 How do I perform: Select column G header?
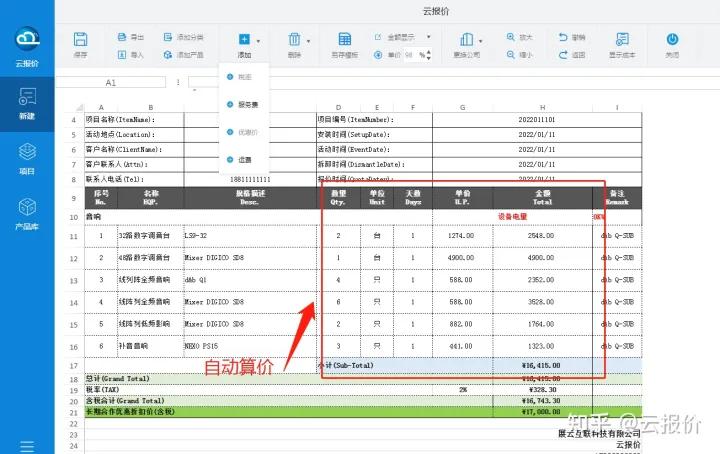pos(462,107)
